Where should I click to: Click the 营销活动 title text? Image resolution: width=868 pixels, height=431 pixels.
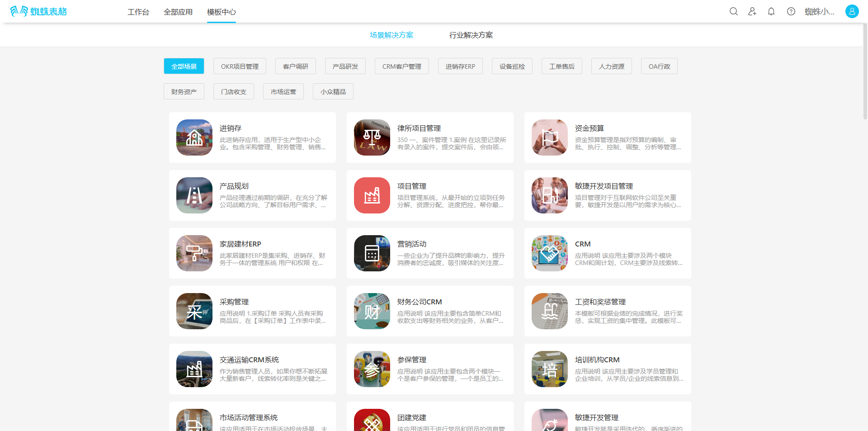(412, 244)
